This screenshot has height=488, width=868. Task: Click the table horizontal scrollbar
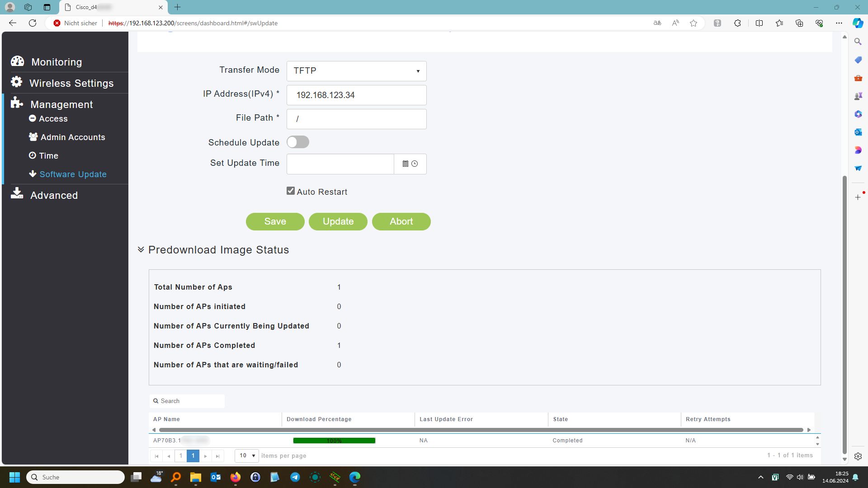coord(481,430)
